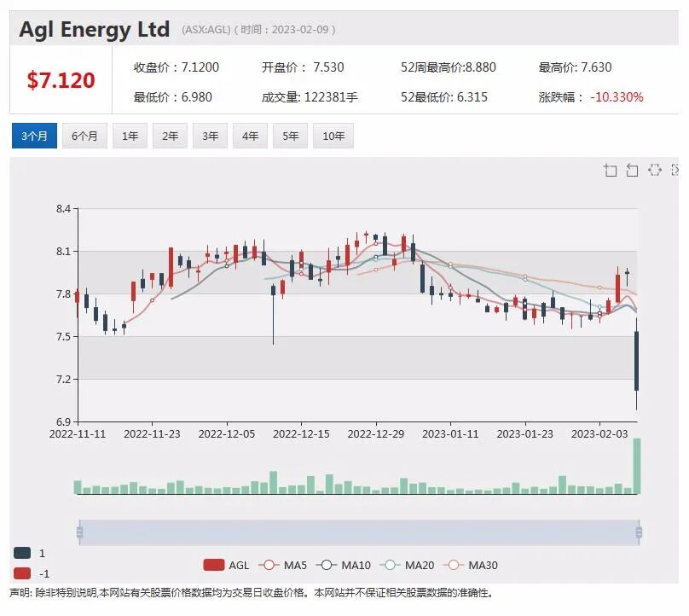This screenshot has height=616, width=689.
Task: Open the 5年 range tab
Action: pyautogui.click(x=290, y=136)
